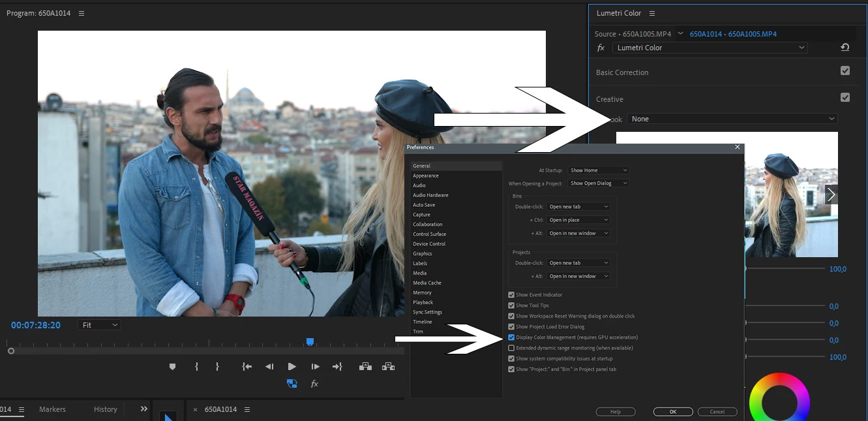Click OK in Preferences dialog
The height and width of the screenshot is (421, 868).
click(673, 412)
